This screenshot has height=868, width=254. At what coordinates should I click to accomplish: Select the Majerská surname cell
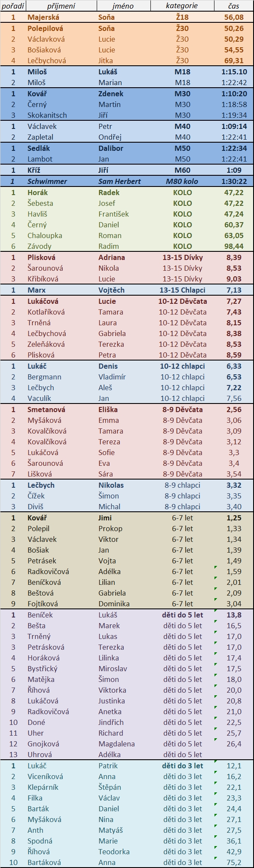[61, 17]
